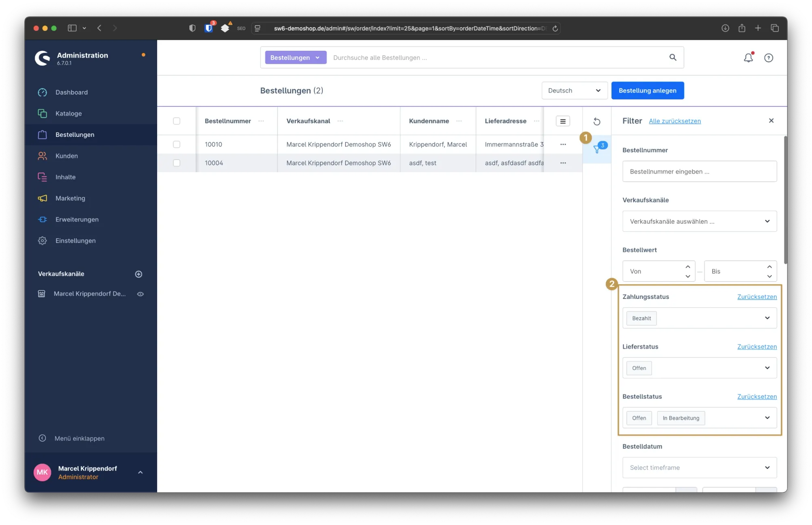This screenshot has height=525, width=812.
Task: Reset all filters via Alle zurücksetzen
Action: pos(675,121)
